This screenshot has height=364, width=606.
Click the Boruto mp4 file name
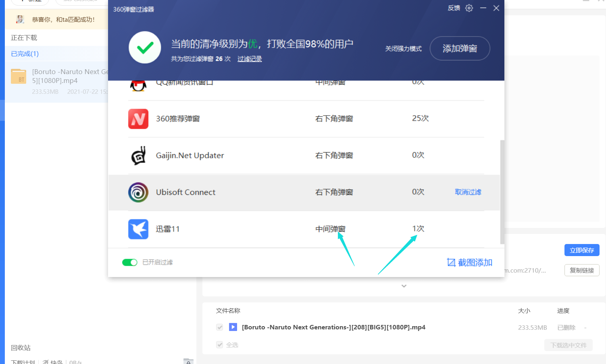click(x=333, y=327)
